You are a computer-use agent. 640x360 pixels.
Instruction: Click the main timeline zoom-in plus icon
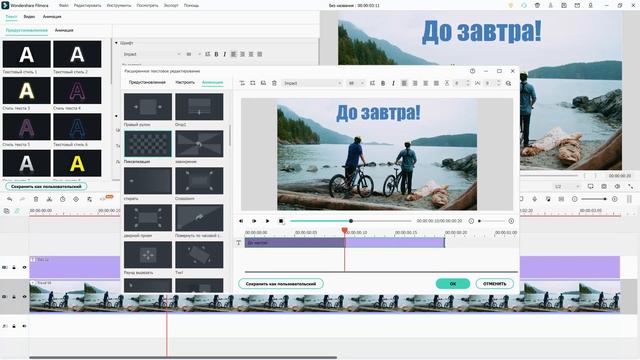615,199
